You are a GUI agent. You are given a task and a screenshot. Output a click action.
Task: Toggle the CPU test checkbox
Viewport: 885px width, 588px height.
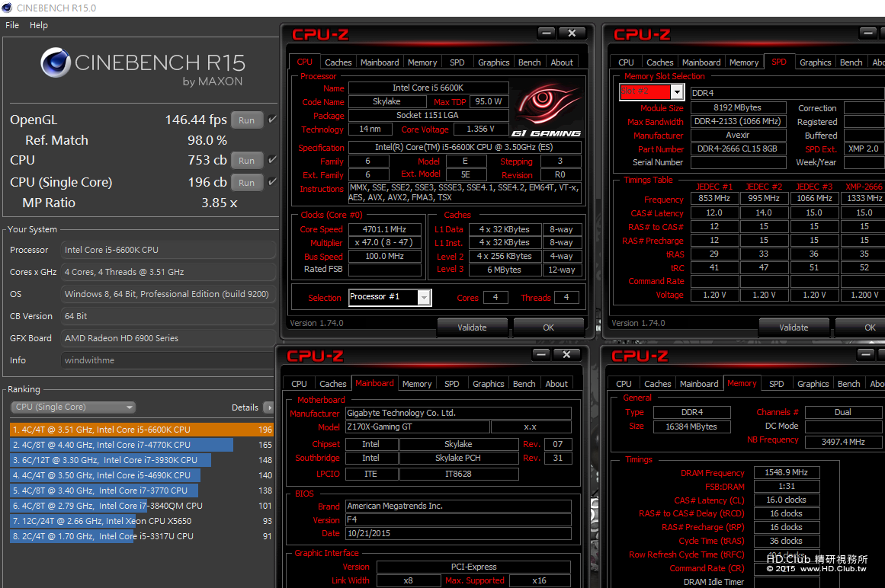click(x=272, y=160)
